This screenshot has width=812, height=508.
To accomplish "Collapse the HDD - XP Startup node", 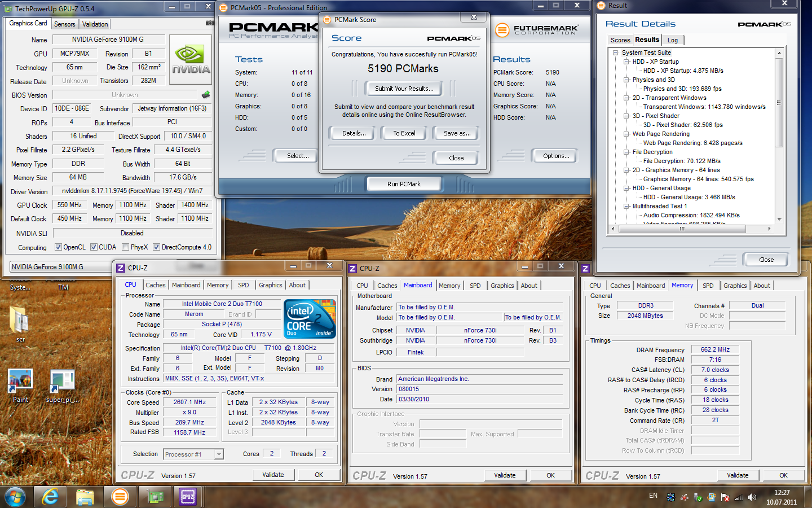I will pyautogui.click(x=626, y=62).
